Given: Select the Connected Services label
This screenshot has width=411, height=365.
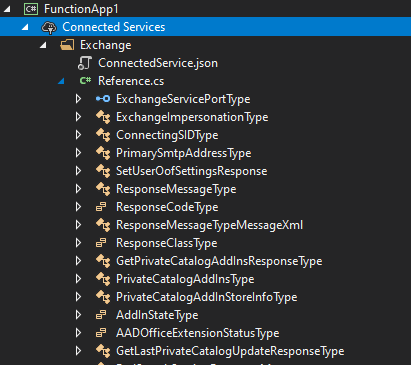Looking at the screenshot, I should [114, 27].
